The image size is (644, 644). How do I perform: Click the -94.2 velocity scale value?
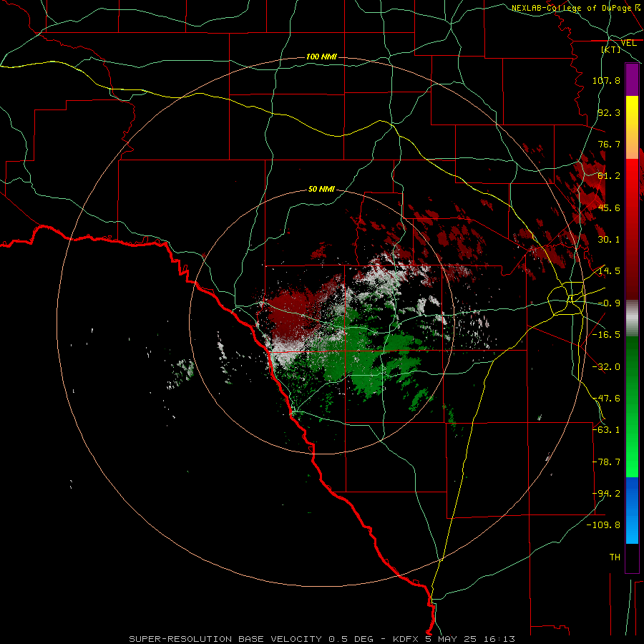tap(606, 494)
